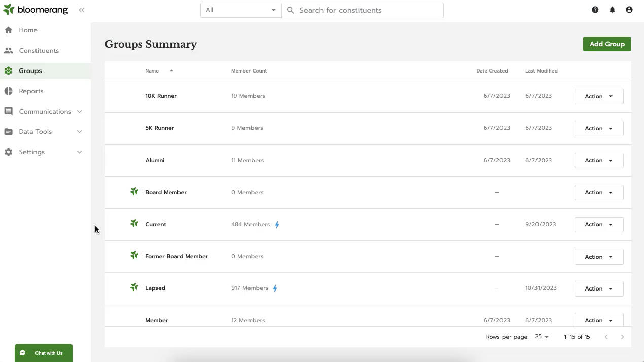Open Action dropdown for Current
Screen dimensions: 644x362
click(599, 224)
